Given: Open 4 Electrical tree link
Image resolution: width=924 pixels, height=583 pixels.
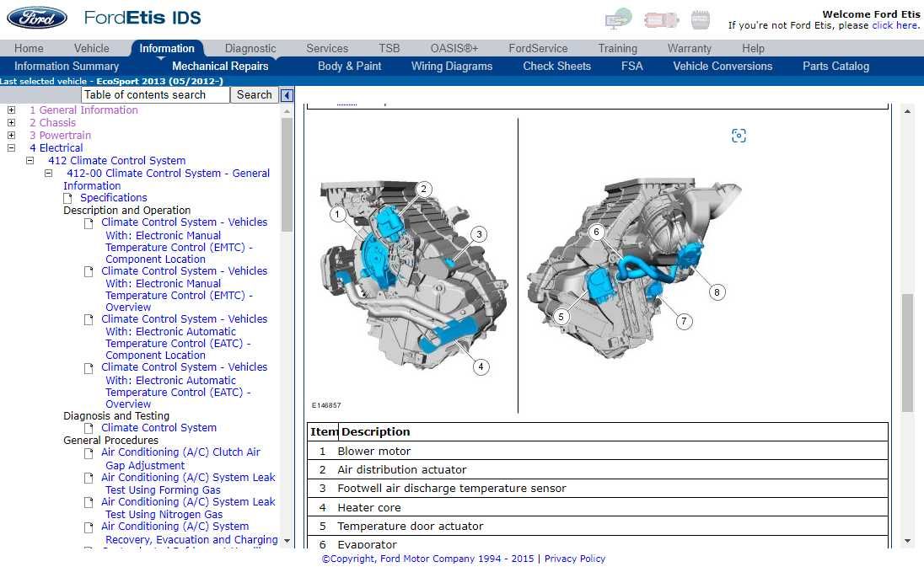Looking at the screenshot, I should pos(56,147).
